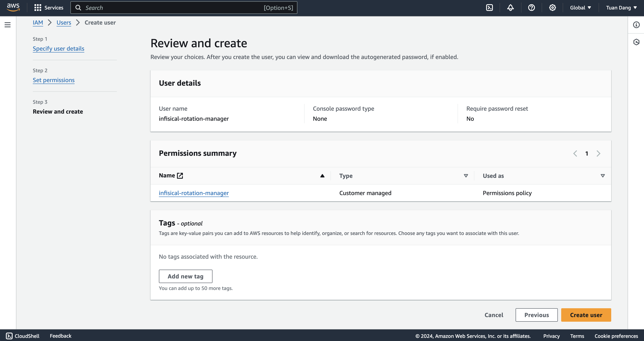
Task: Expand the Tuan Dang account menu
Action: (x=621, y=8)
